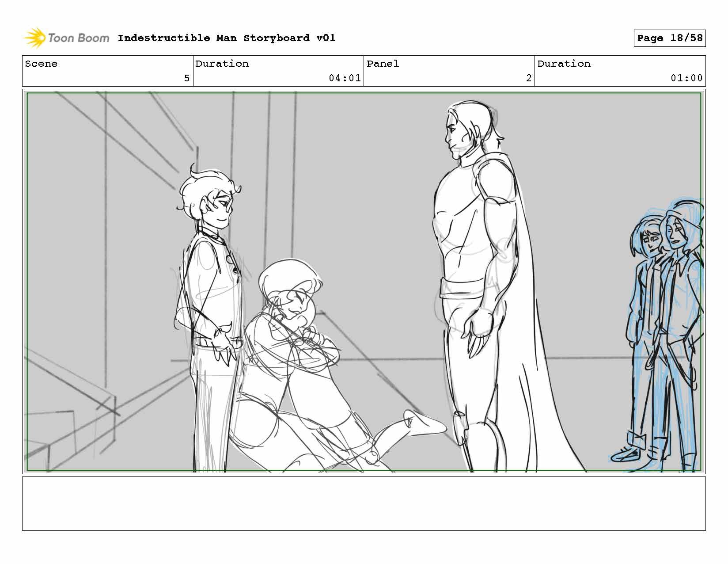728x564 pixels.
Task: Click the 'Page 18/58' box
Action: (x=670, y=38)
